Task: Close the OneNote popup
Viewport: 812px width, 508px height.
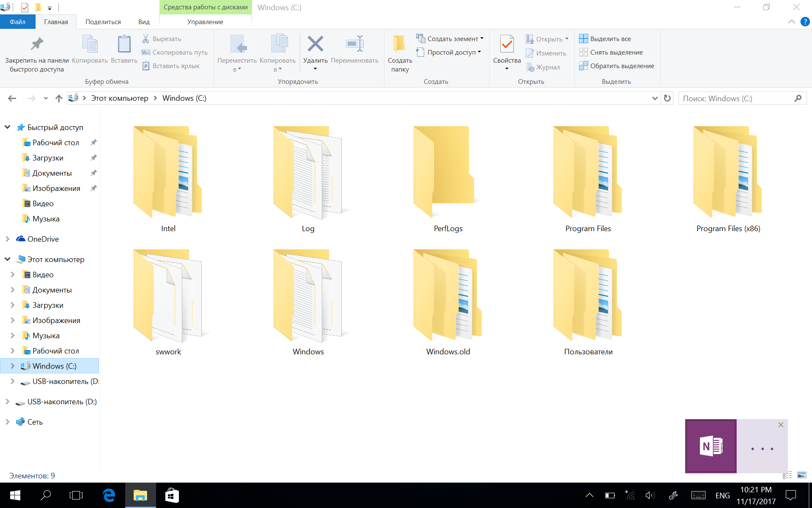Action: tap(781, 425)
